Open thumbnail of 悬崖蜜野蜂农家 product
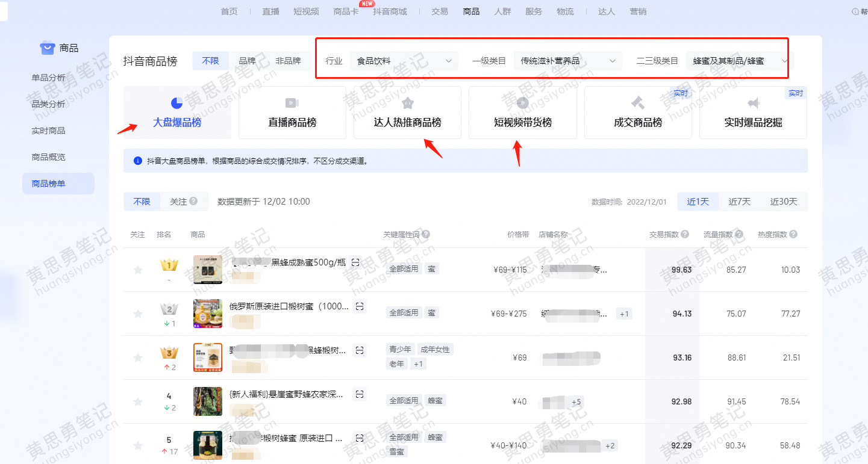The width and height of the screenshot is (868, 464). [208, 401]
